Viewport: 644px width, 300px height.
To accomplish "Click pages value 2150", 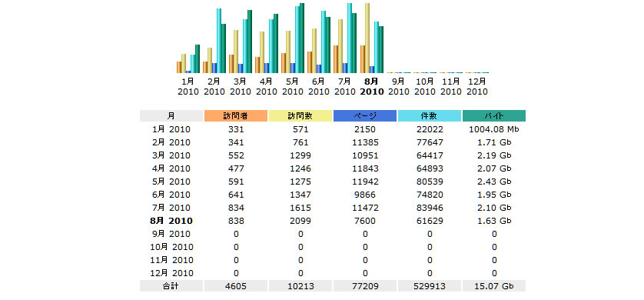I will coord(365,129).
